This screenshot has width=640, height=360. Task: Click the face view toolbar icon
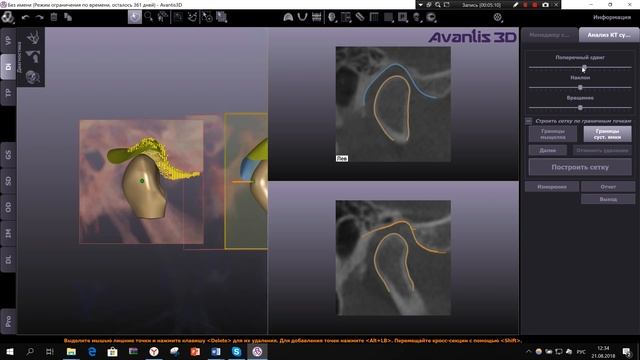416,17
